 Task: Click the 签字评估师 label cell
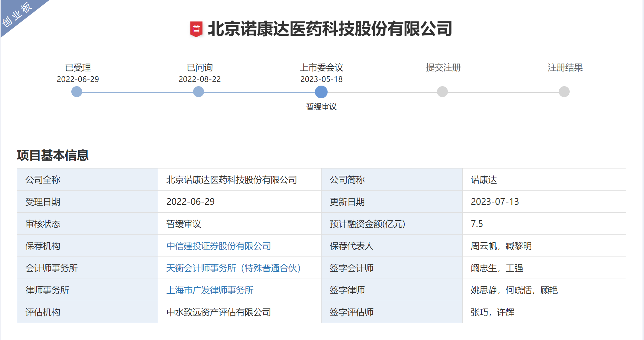coord(392,312)
